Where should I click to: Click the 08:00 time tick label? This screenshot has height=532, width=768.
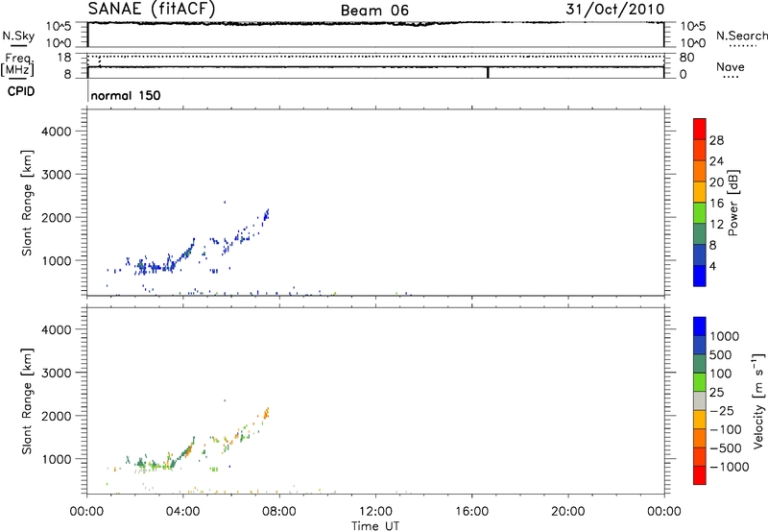point(279,512)
